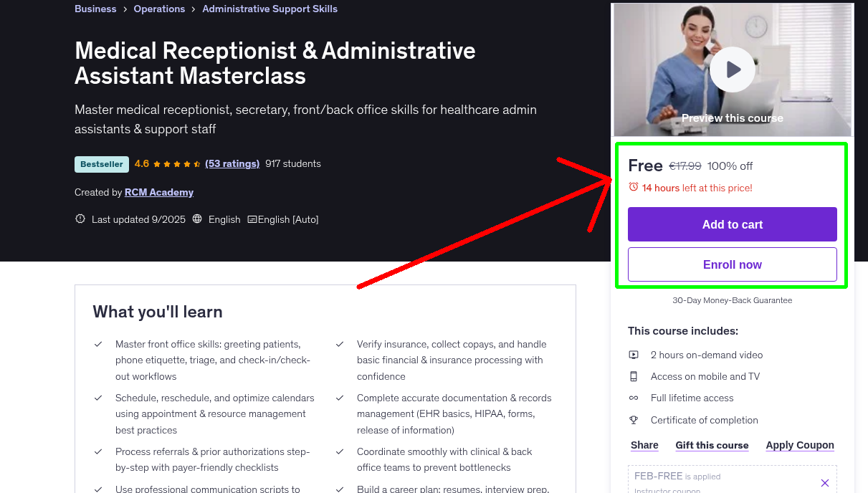Click the checkmark beside front office skills item
868x493 pixels.
[x=98, y=344]
